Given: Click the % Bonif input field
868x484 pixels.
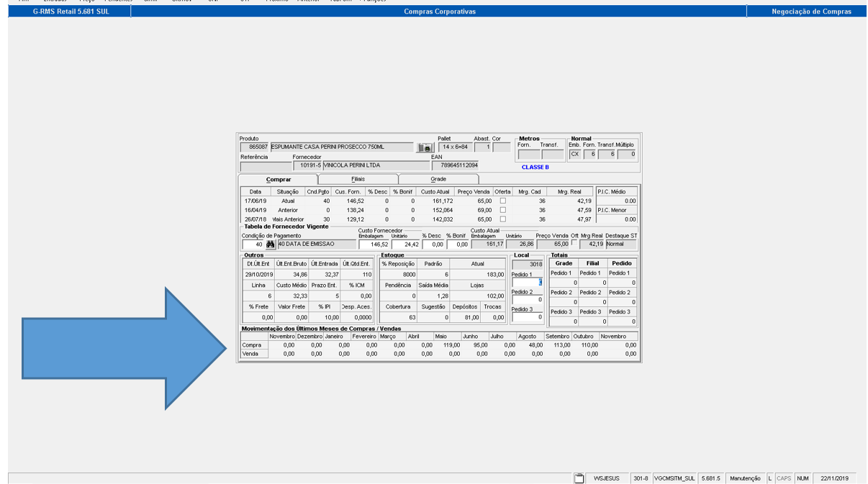Looking at the screenshot, I should tap(457, 245).
